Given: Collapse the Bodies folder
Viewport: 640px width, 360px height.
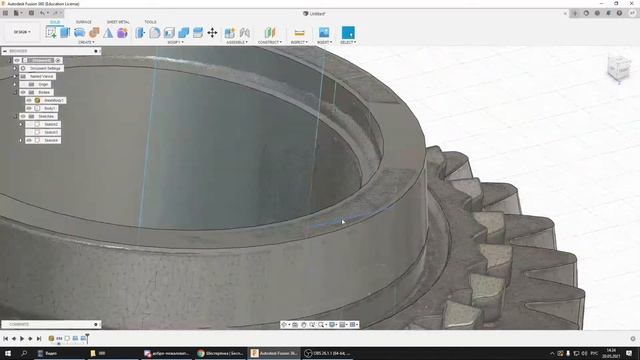Looking at the screenshot, I should click(15, 92).
